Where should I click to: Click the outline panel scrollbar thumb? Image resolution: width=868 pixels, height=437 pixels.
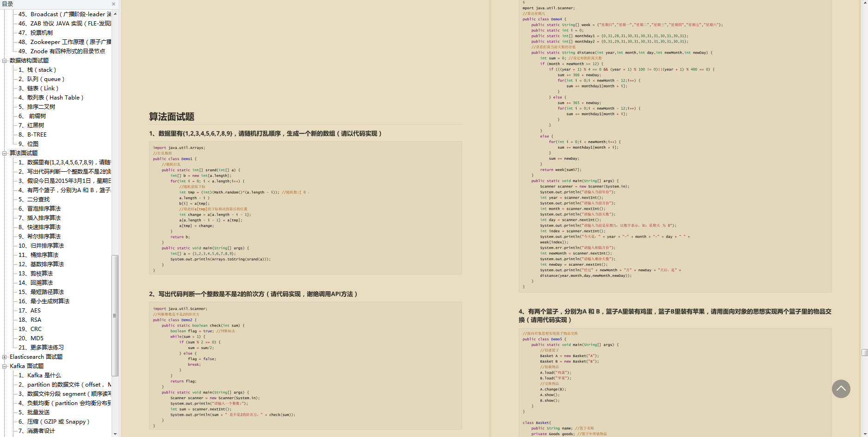[x=115, y=316]
